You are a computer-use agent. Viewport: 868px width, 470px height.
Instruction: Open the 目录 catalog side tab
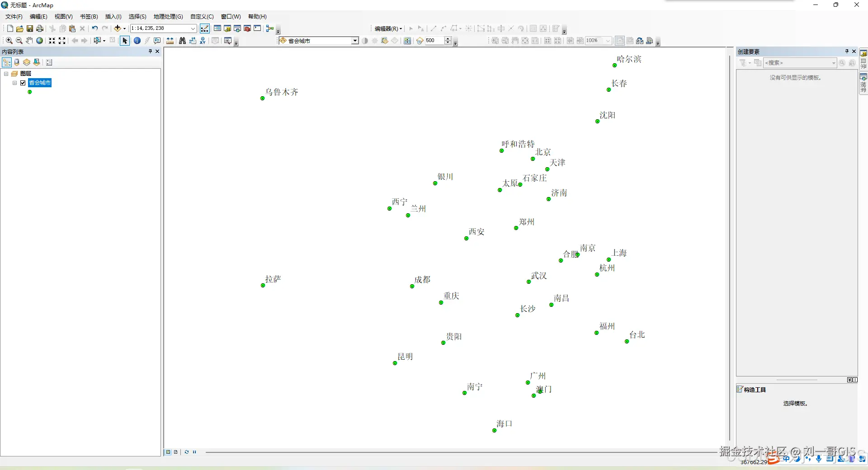click(x=863, y=59)
